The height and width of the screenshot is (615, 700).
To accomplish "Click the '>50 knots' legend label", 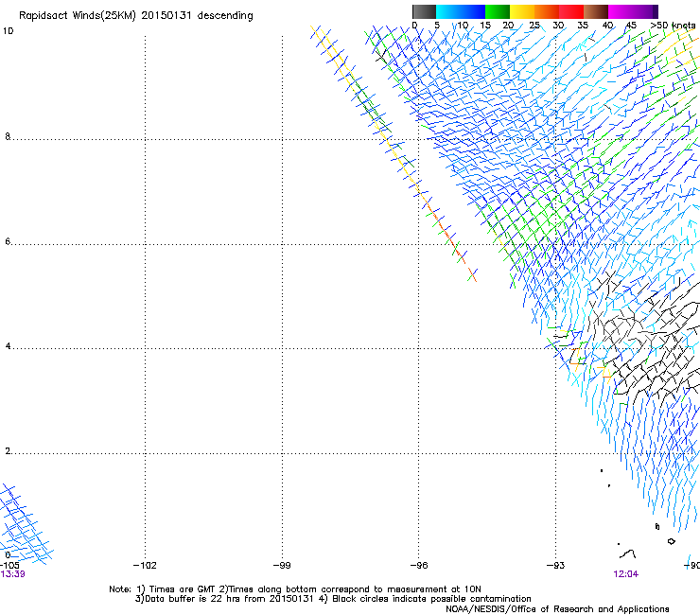I will tap(673, 26).
